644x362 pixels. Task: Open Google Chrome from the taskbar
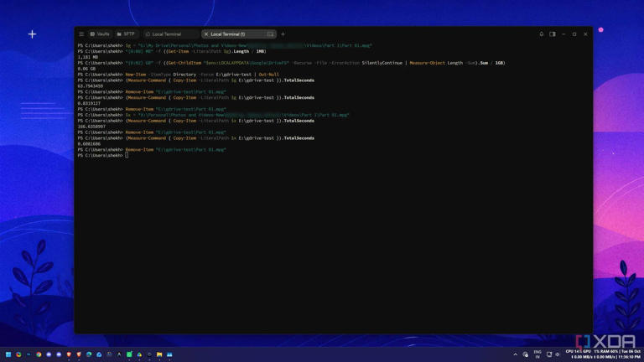[x=39, y=354]
